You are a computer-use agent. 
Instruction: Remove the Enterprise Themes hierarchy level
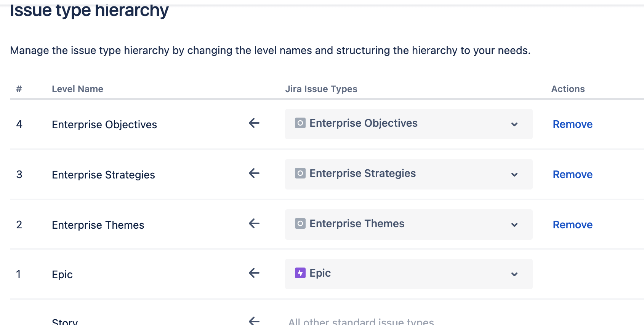(x=572, y=225)
